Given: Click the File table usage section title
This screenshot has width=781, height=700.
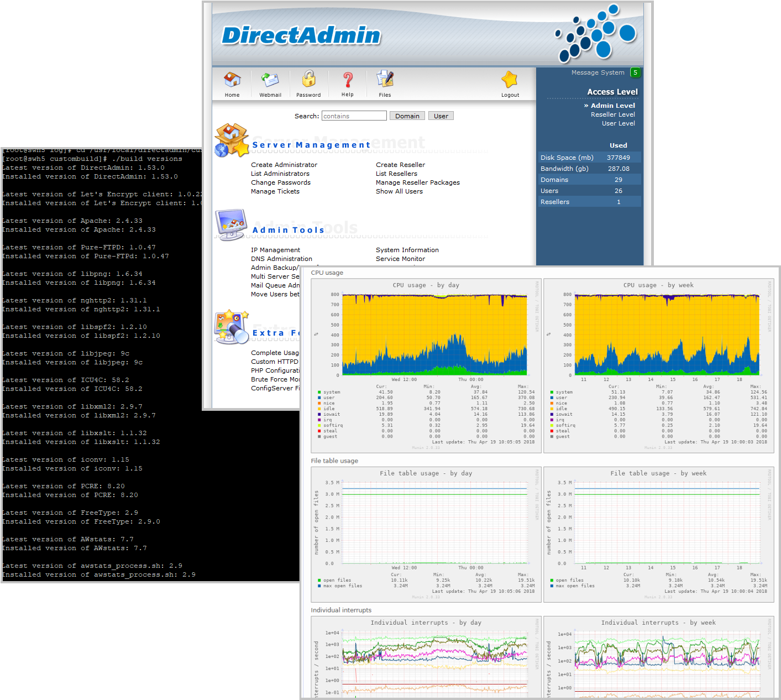Looking at the screenshot, I should [334, 461].
